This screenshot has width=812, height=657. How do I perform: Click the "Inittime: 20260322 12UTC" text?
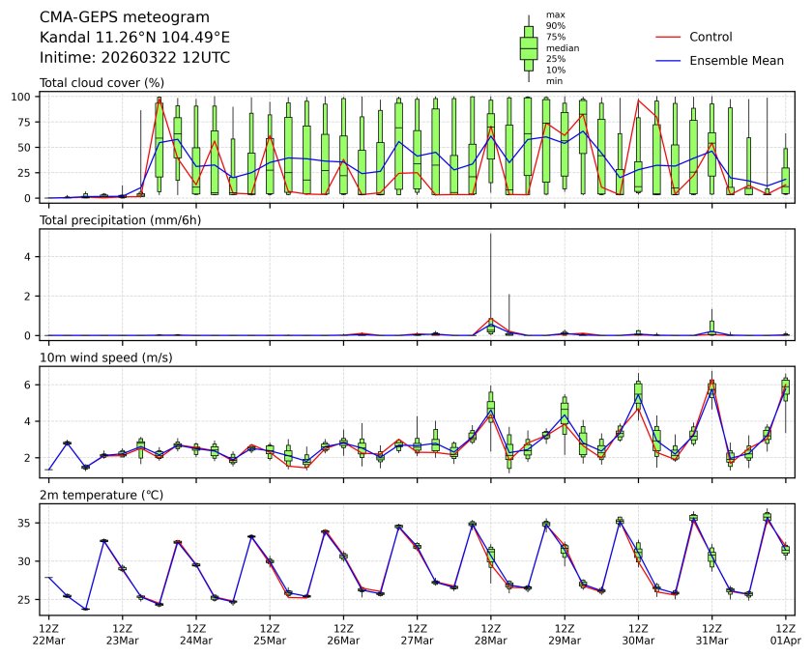[x=134, y=58]
